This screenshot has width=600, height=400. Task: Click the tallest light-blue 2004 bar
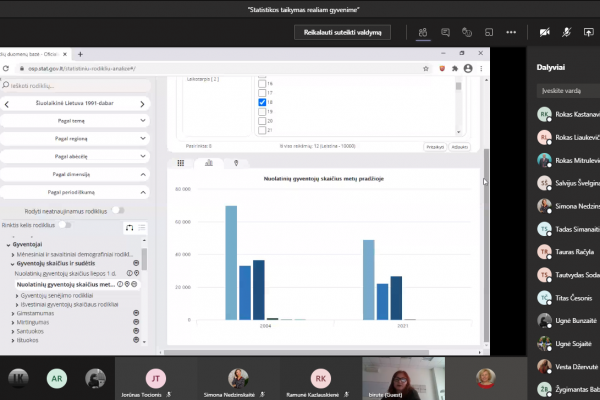click(231, 263)
